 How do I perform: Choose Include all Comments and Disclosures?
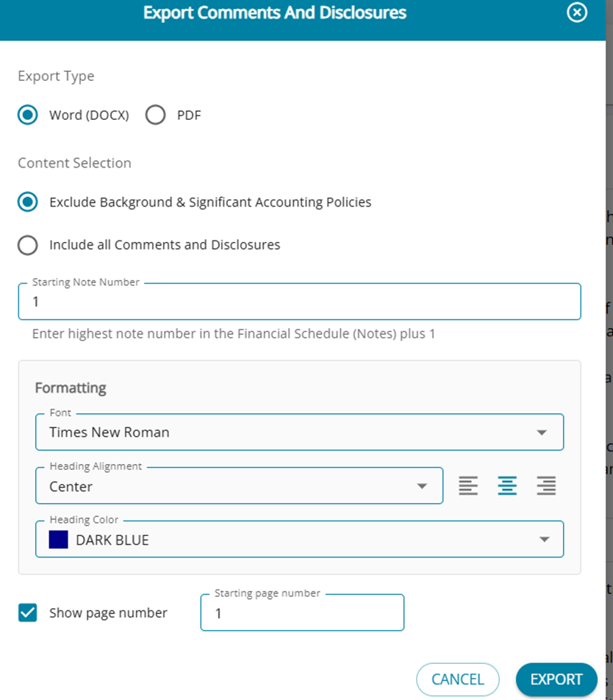(x=28, y=245)
